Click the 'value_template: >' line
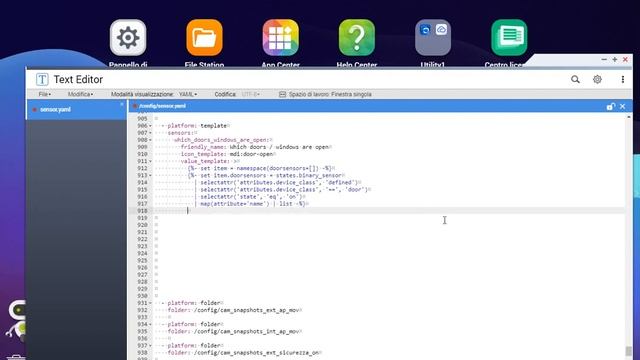The width and height of the screenshot is (640, 360). coord(208,161)
